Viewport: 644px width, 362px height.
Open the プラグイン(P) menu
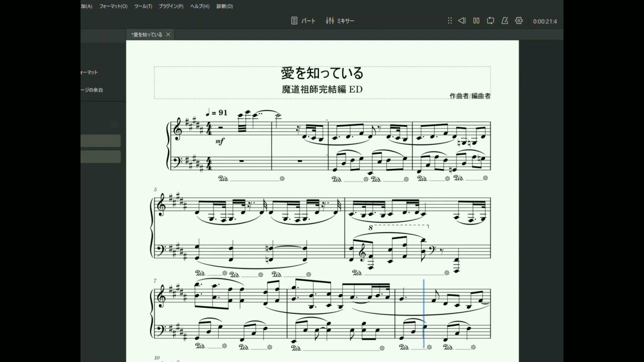pyautogui.click(x=172, y=6)
